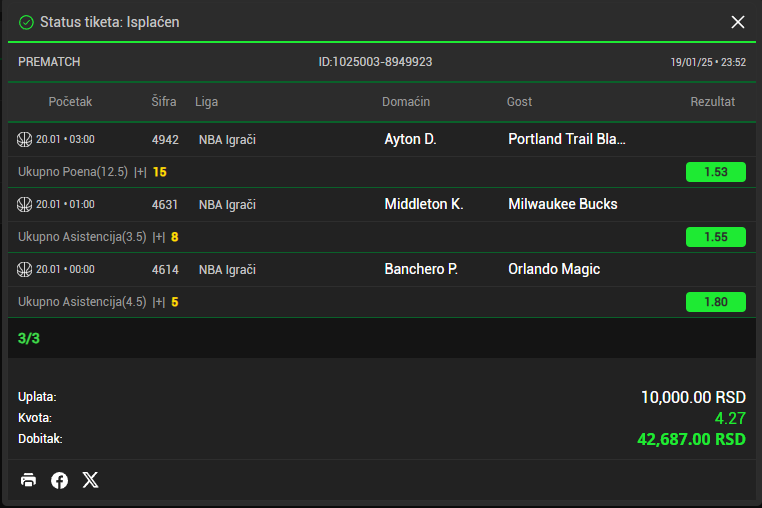This screenshot has height=508, width=762.
Task: Share ticket via Facebook icon
Action: (x=60, y=480)
